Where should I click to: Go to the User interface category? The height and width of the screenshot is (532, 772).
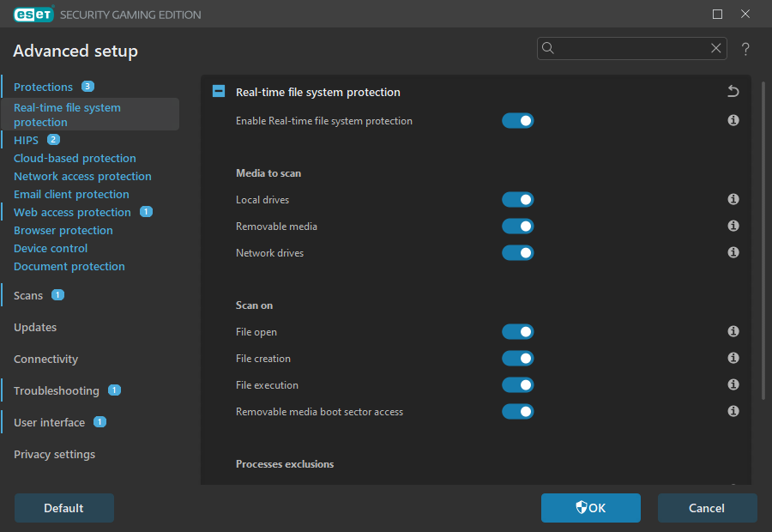coord(49,423)
